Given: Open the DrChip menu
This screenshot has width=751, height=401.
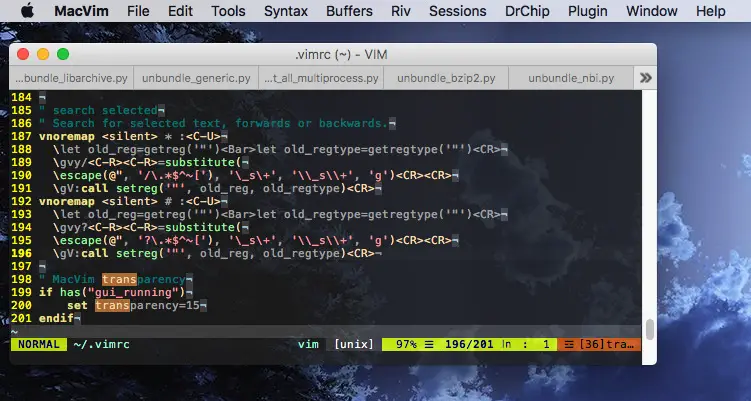Looking at the screenshot, I should 527,11.
